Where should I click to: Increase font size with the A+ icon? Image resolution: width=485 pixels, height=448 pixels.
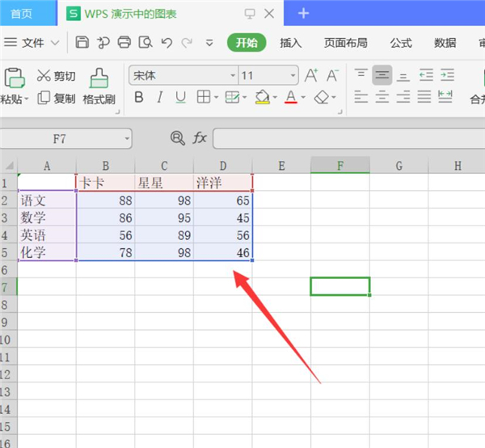pos(311,75)
